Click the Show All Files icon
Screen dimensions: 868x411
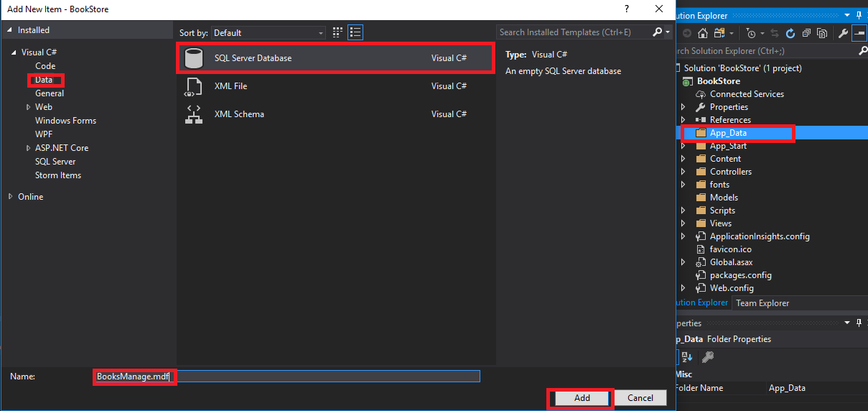point(822,33)
